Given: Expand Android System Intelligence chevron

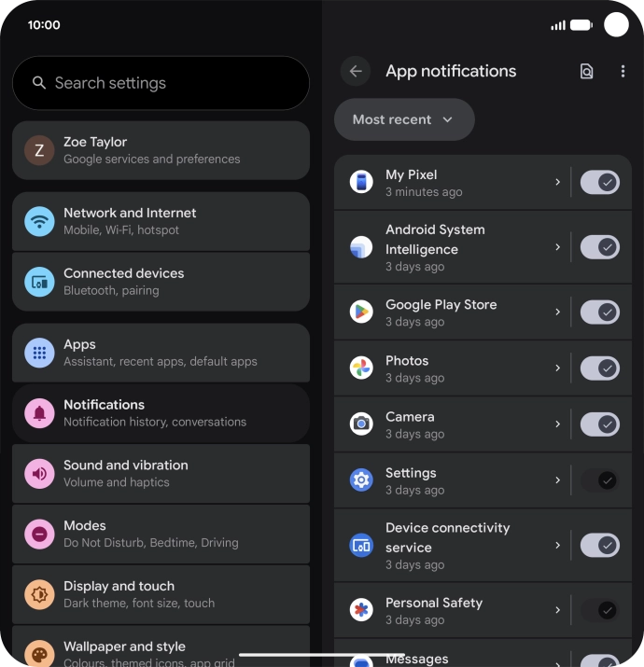Looking at the screenshot, I should click(x=557, y=247).
